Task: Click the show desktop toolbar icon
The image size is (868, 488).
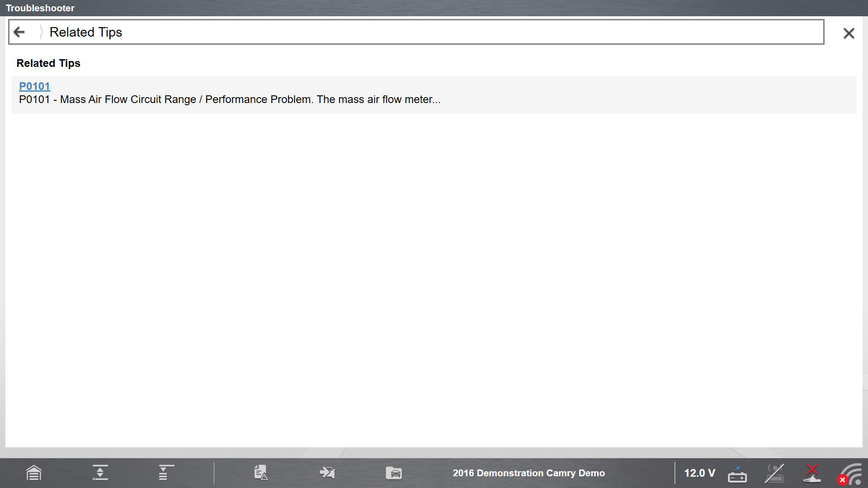Action: (x=100, y=473)
